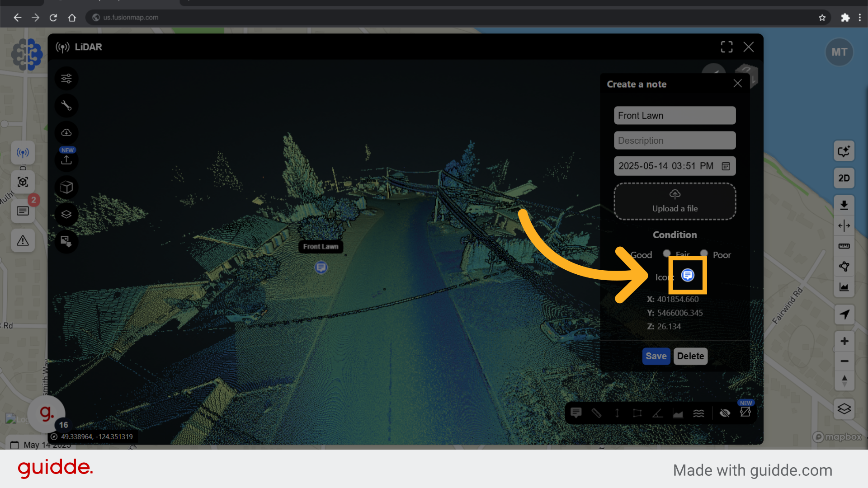Viewport: 868px width, 488px height.
Task: Click the coordinates 49.338964, -124.351319 readout
Action: point(97,436)
